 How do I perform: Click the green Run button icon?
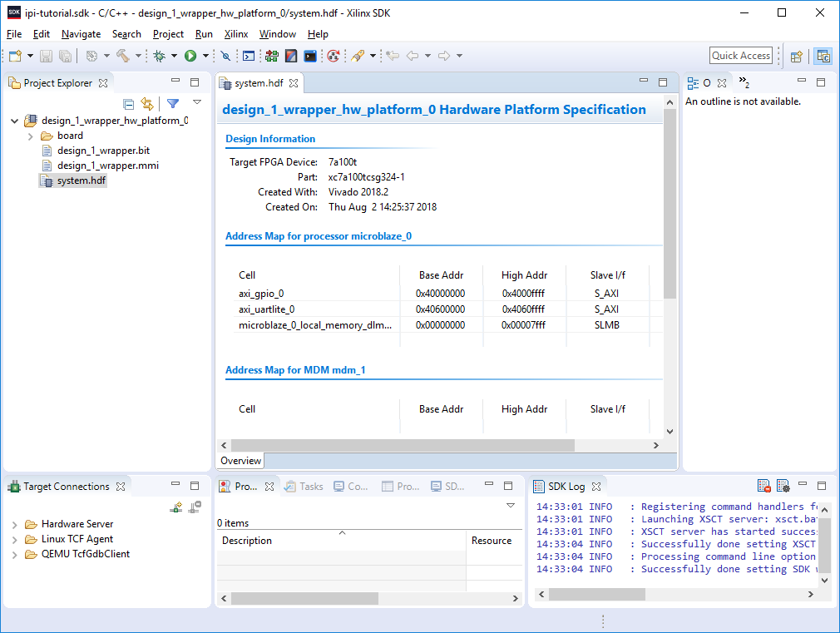coord(190,56)
